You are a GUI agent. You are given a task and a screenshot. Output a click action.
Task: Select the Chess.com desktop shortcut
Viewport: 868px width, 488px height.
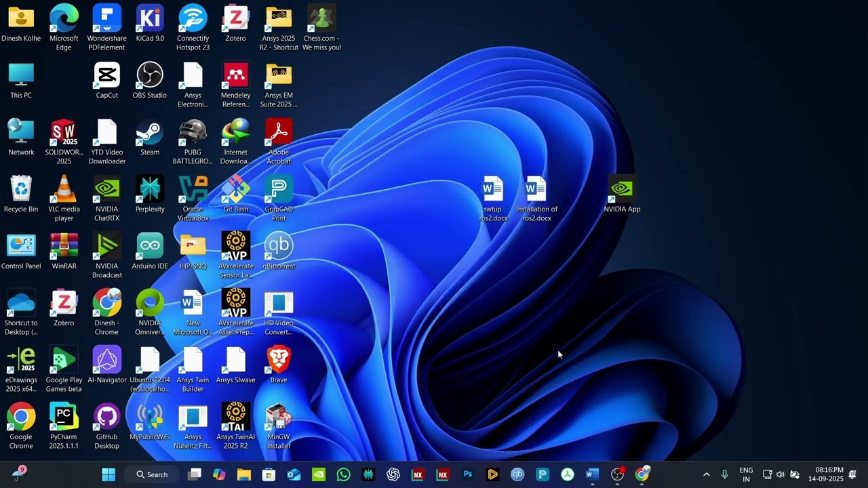pos(321,28)
